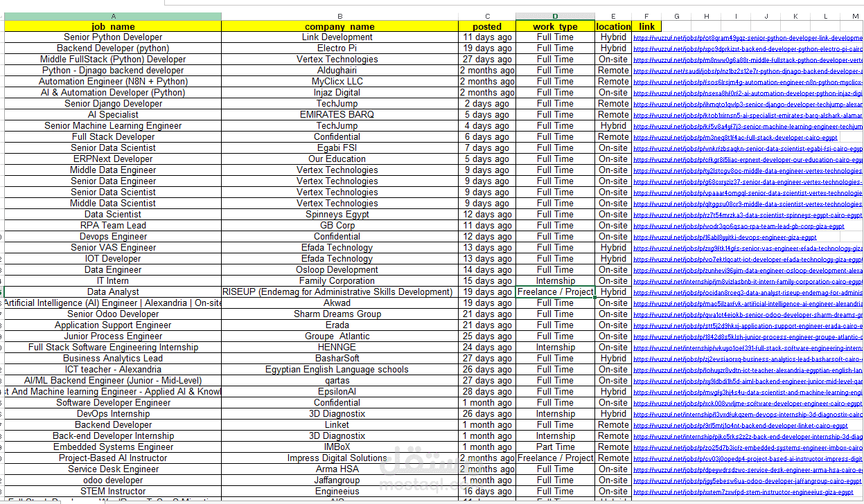864x504 pixels.
Task: Open the wuzzuf link for Electro Pi job
Action: point(748,49)
